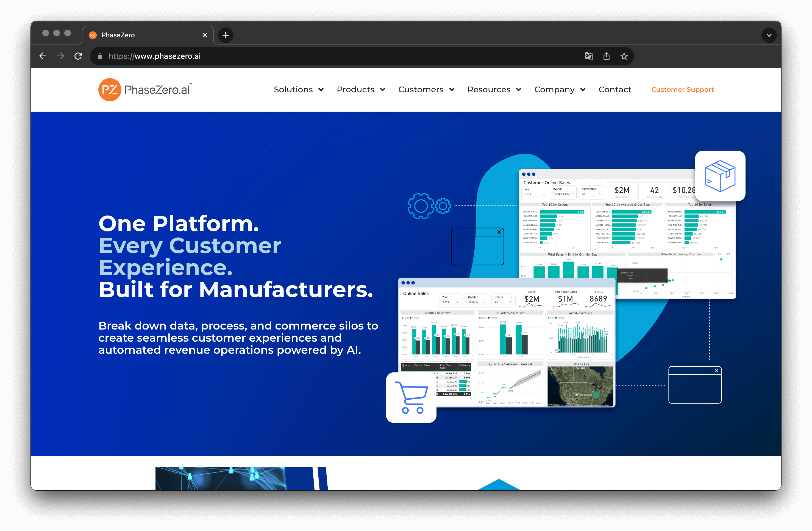
Task: Click the 'Built for Manufacturers.' headline
Action: tap(236, 290)
